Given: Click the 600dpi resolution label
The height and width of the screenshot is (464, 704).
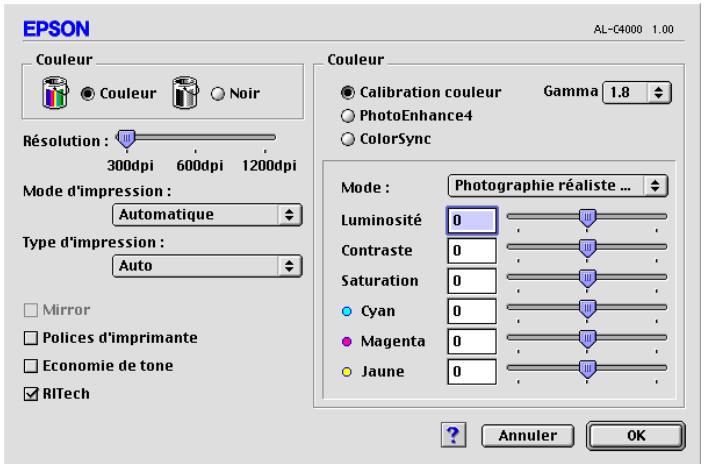Looking at the screenshot, I should 199,166.
